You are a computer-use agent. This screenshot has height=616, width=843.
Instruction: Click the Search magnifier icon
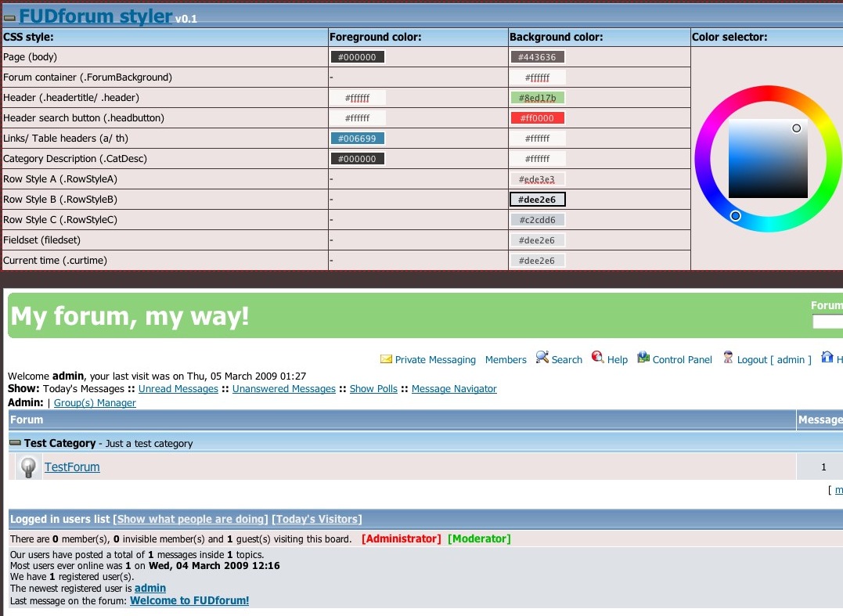pos(542,357)
